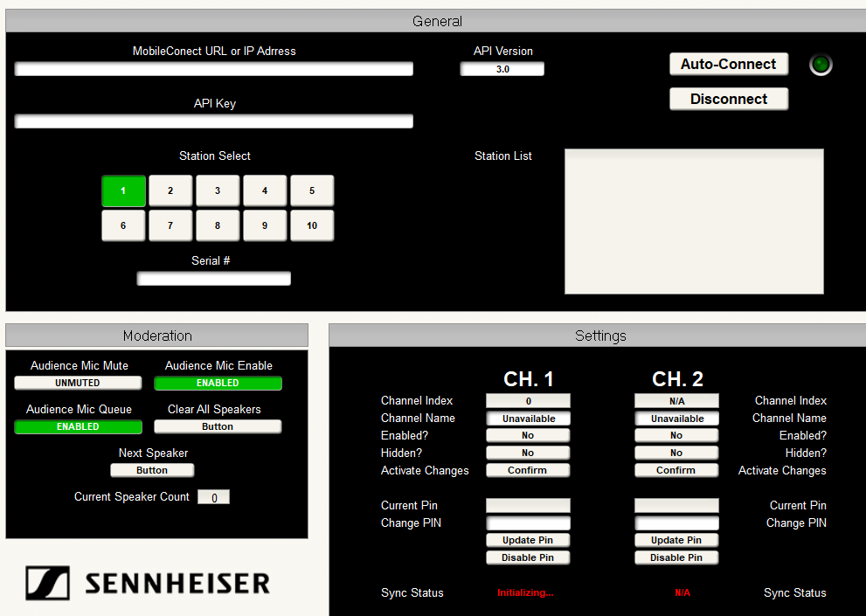The image size is (866, 616).
Task: Click the CH. 1 Change PIN field
Action: 528,523
